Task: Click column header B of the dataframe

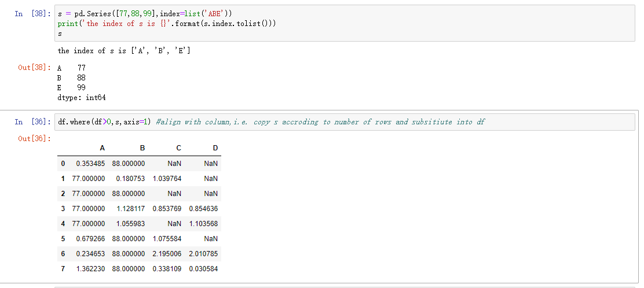Action: coord(142,148)
